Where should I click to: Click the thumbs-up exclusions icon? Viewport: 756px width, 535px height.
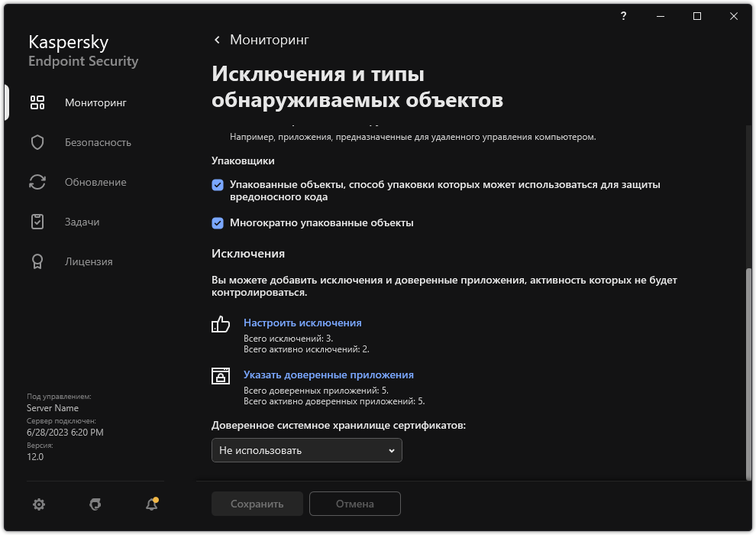click(220, 324)
